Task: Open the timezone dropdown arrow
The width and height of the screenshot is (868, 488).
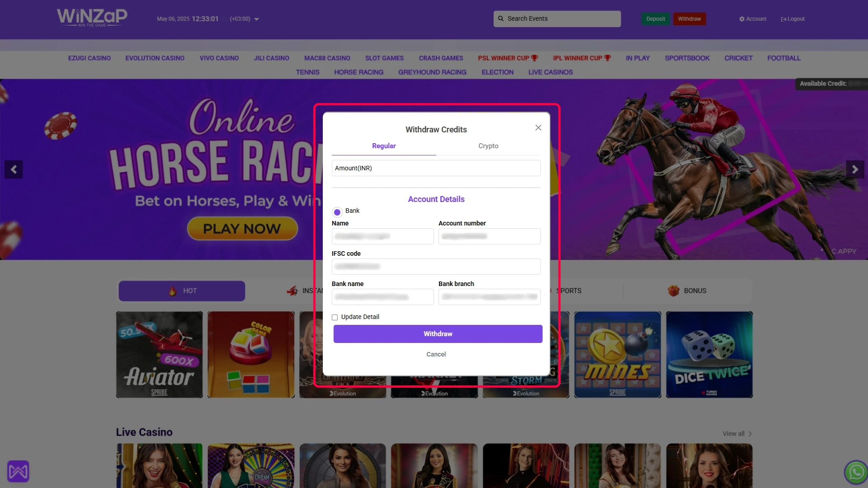Action: click(256, 19)
